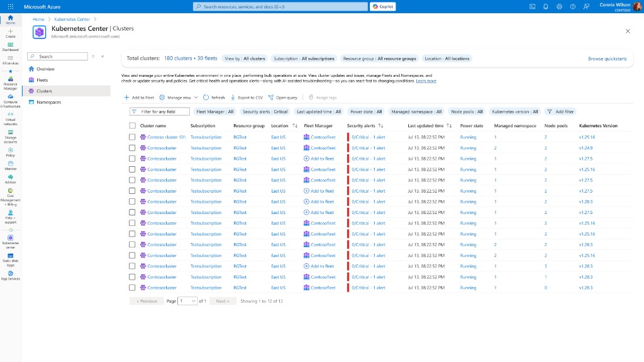Image resolution: width=644 pixels, height=362 pixels.
Task: Open Cloud Shell icon in top bar
Action: pyautogui.click(x=532, y=6)
